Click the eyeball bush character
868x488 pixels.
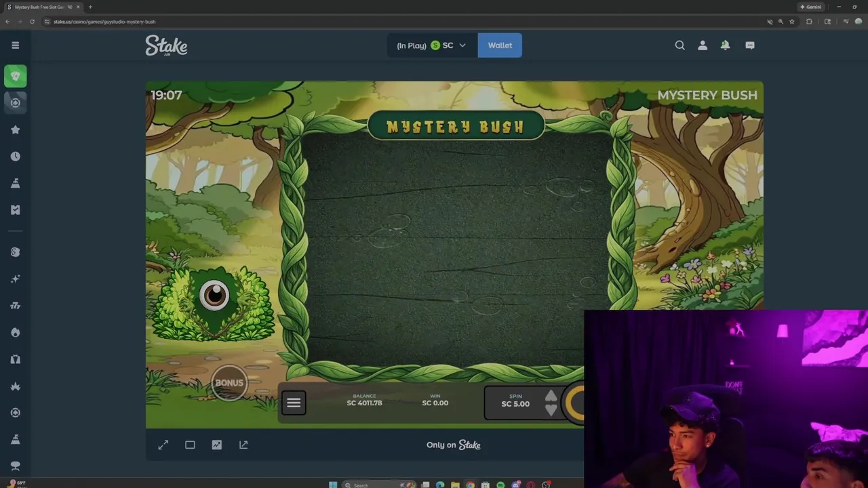tap(214, 304)
